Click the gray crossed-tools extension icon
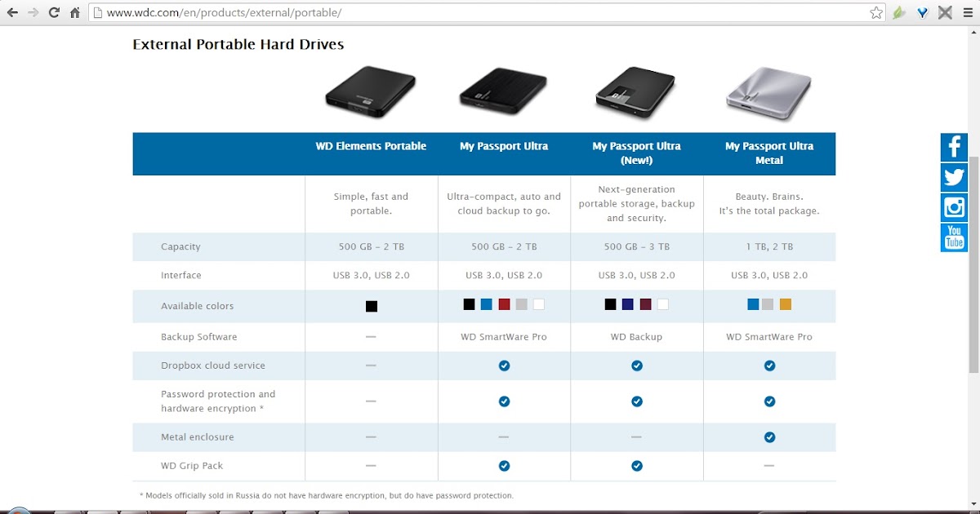 [945, 13]
